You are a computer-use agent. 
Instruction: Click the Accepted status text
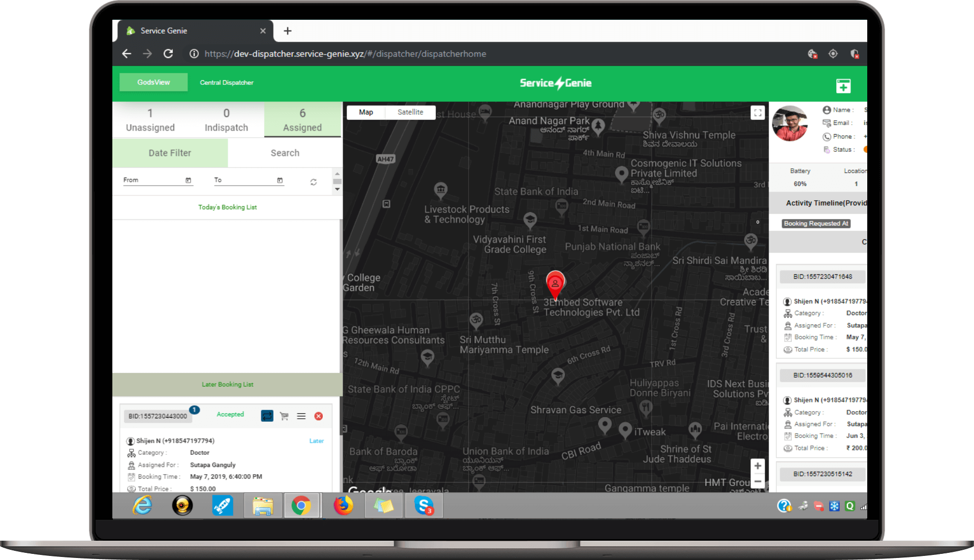point(230,415)
